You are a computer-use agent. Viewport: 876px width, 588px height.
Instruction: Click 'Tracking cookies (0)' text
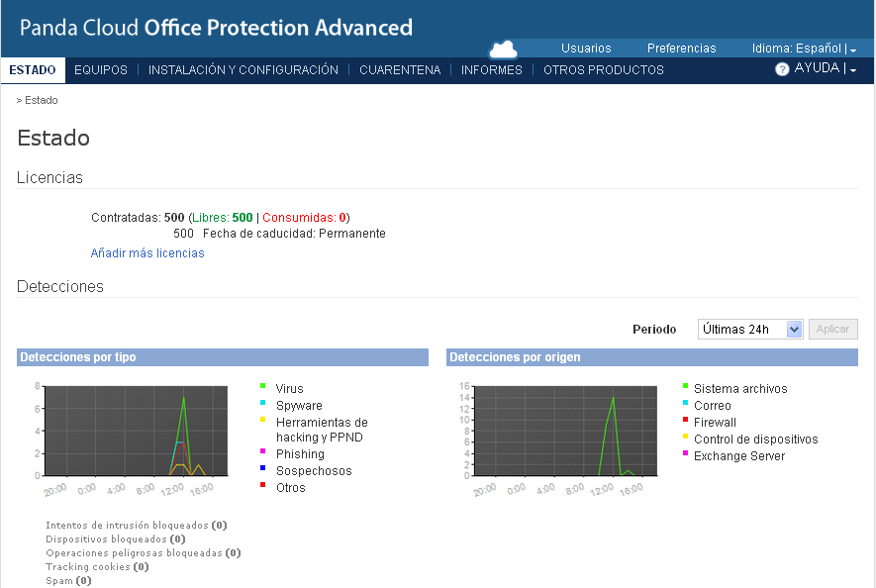tap(97, 567)
